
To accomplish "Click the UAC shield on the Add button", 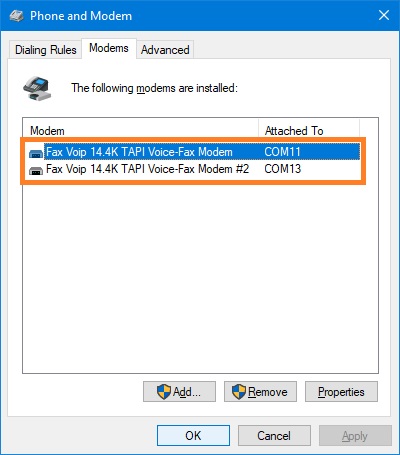I will [x=164, y=391].
